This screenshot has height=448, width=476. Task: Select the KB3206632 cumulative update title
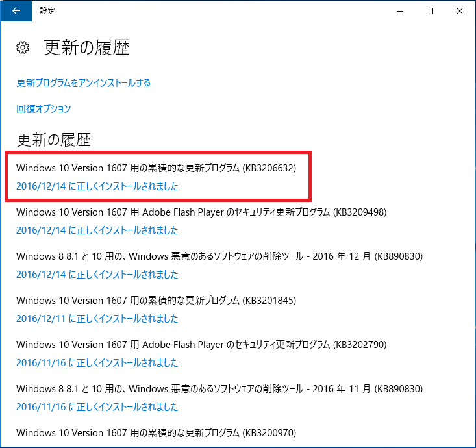click(x=156, y=168)
